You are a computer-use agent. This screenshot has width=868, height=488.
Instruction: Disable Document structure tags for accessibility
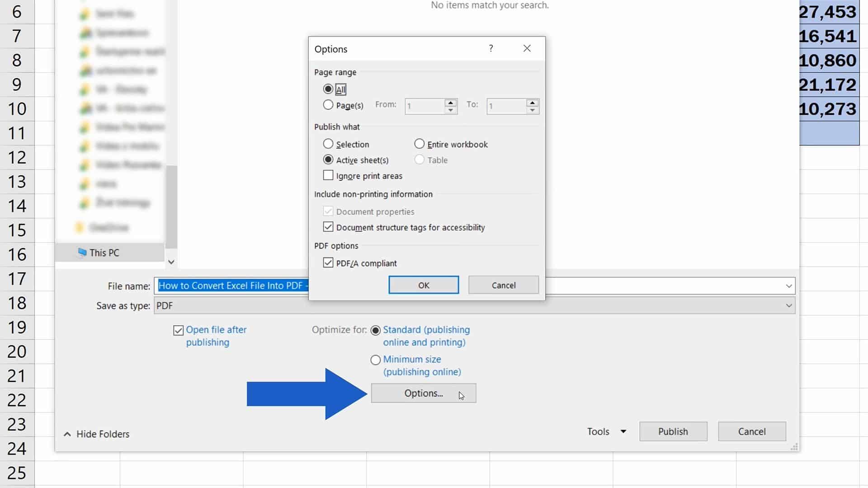tap(328, 227)
